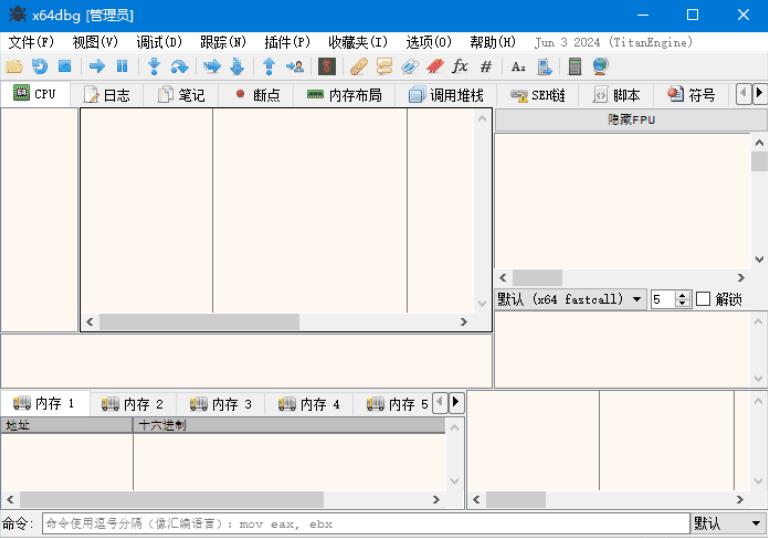Click the Open file folder icon
Viewport: 768px width, 538px height.
coord(14,66)
